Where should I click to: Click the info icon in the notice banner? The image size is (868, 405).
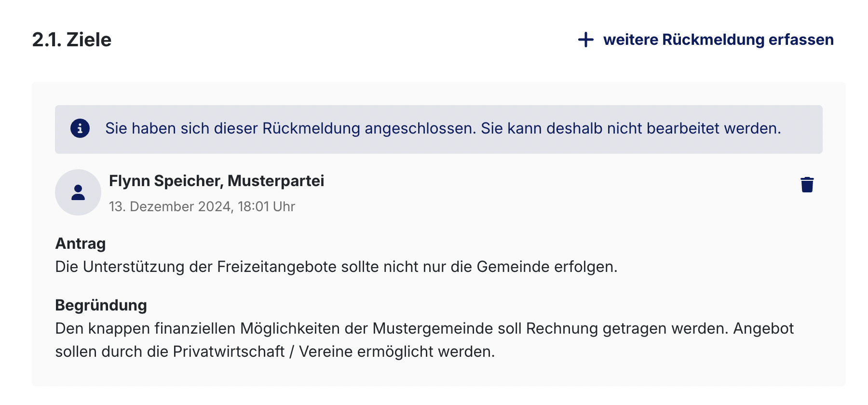(80, 129)
